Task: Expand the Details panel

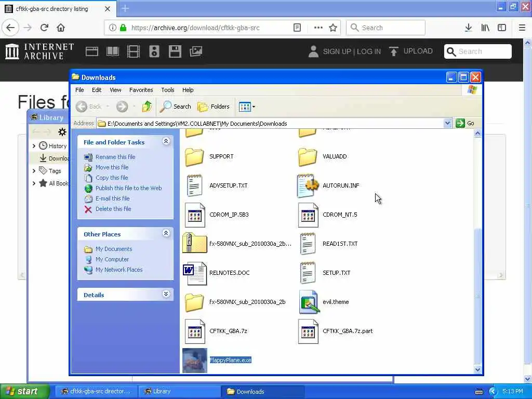Action: click(x=166, y=294)
